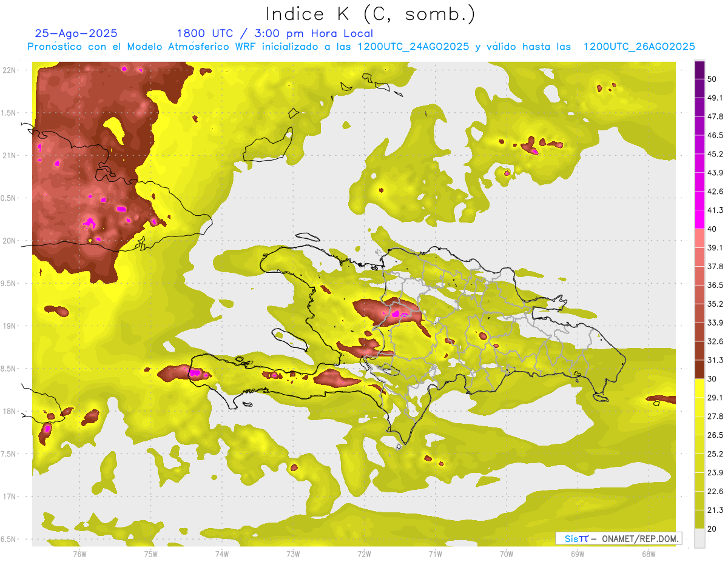Click the '73W' longitude label
This screenshot has height=562, width=728.
click(x=293, y=554)
